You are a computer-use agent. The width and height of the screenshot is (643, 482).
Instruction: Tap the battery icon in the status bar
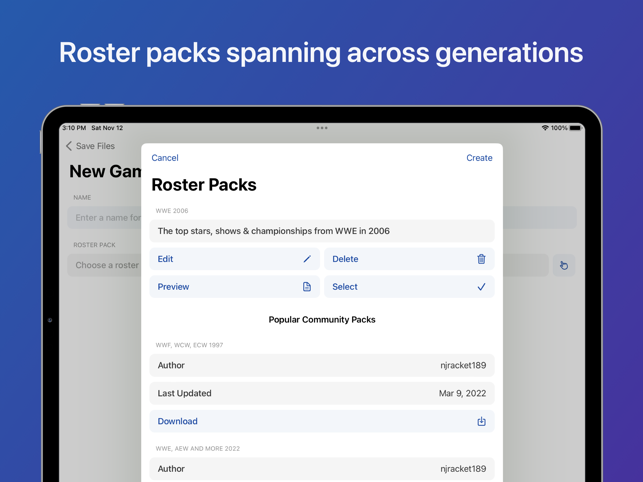(575, 128)
